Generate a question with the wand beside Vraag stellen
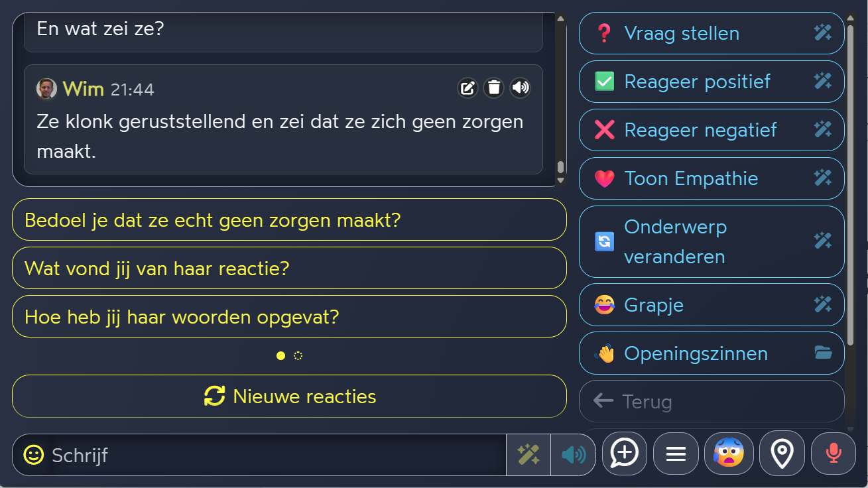 point(823,32)
